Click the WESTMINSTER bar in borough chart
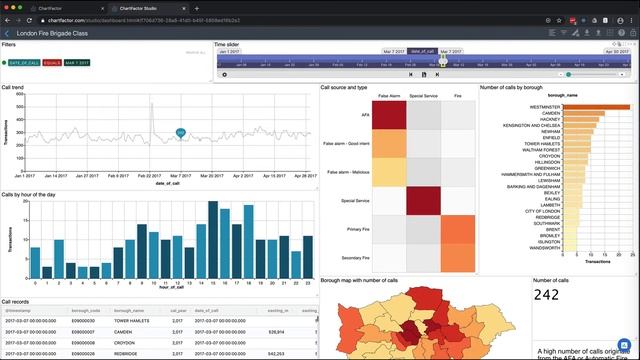This screenshot has height=360, width=640. pyautogui.click(x=596, y=107)
